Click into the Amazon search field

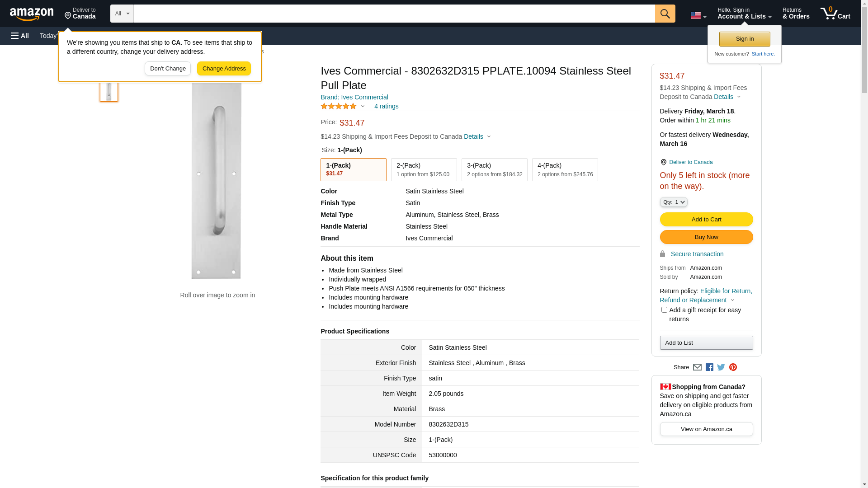(x=394, y=14)
